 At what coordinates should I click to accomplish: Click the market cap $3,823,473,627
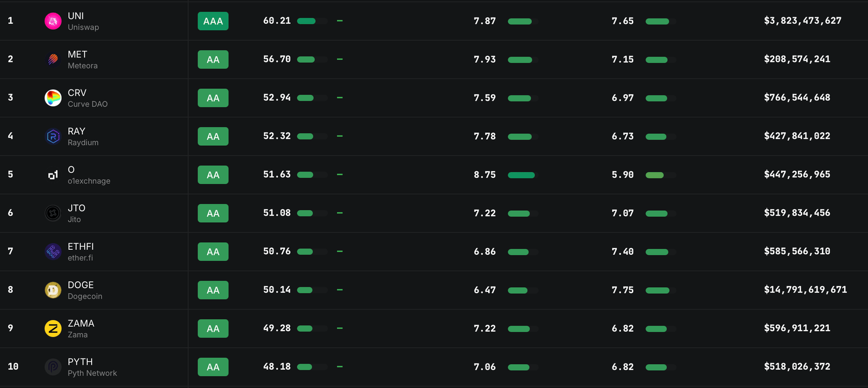tap(802, 21)
